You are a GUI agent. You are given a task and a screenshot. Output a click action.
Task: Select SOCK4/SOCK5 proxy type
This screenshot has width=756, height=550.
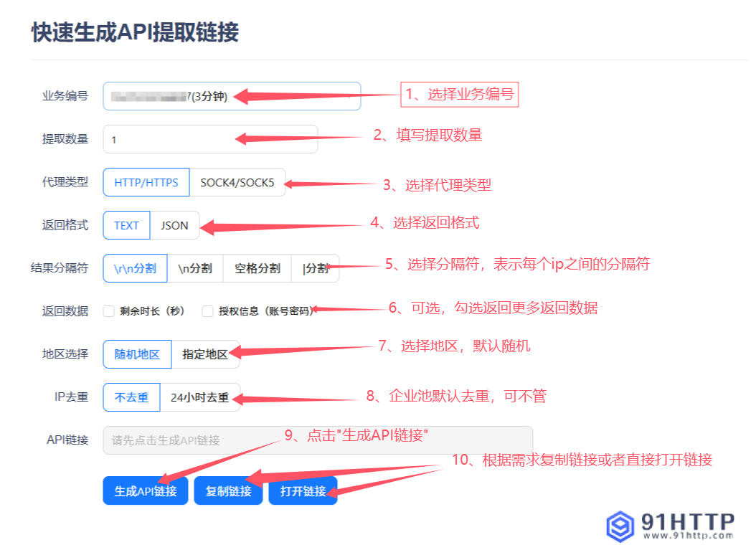(x=237, y=182)
